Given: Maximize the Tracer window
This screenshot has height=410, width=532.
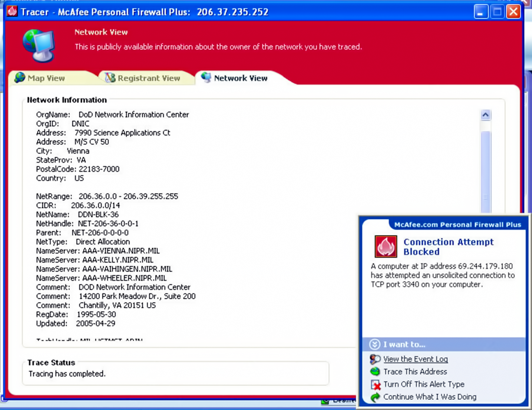Looking at the screenshot, I should click(497, 12).
